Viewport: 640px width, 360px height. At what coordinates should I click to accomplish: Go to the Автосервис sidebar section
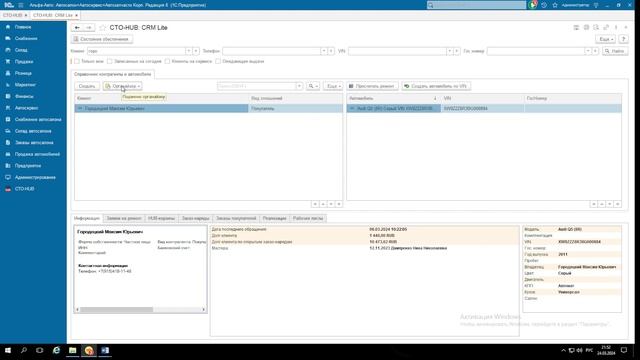point(27,108)
